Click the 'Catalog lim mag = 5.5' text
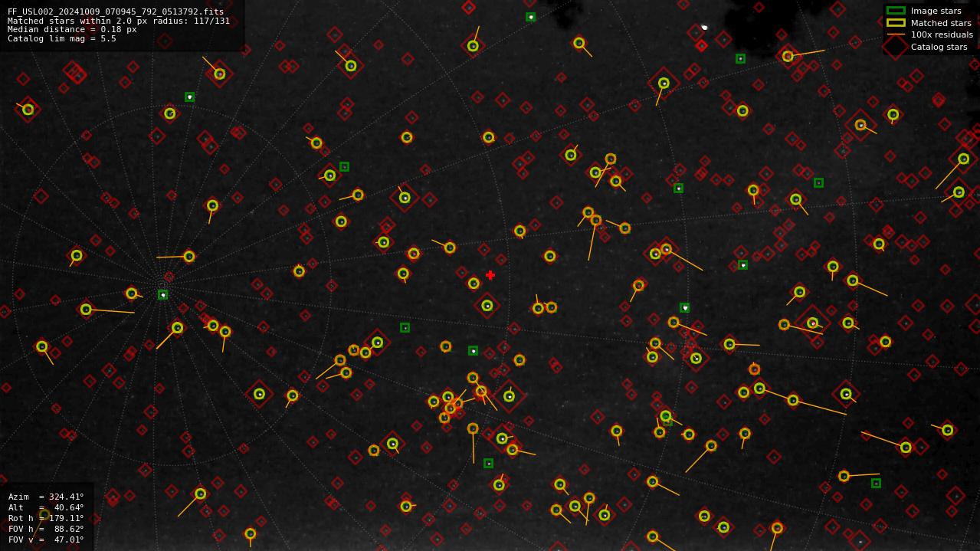Screen dimensions: 980x551 62,38
